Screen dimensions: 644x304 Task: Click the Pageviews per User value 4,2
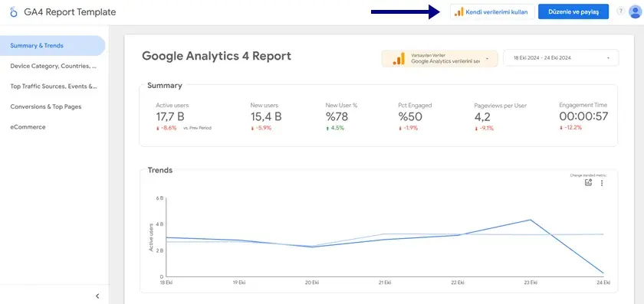point(482,117)
